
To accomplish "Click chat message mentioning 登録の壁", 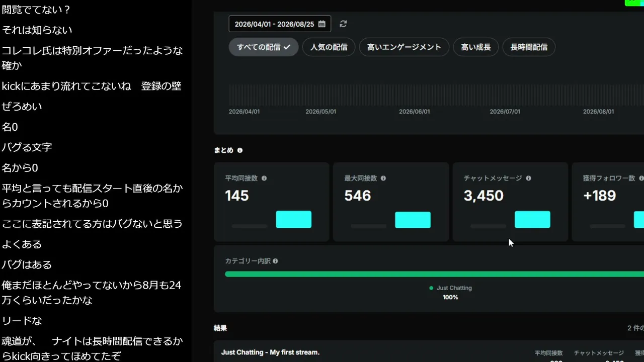I will tap(92, 86).
